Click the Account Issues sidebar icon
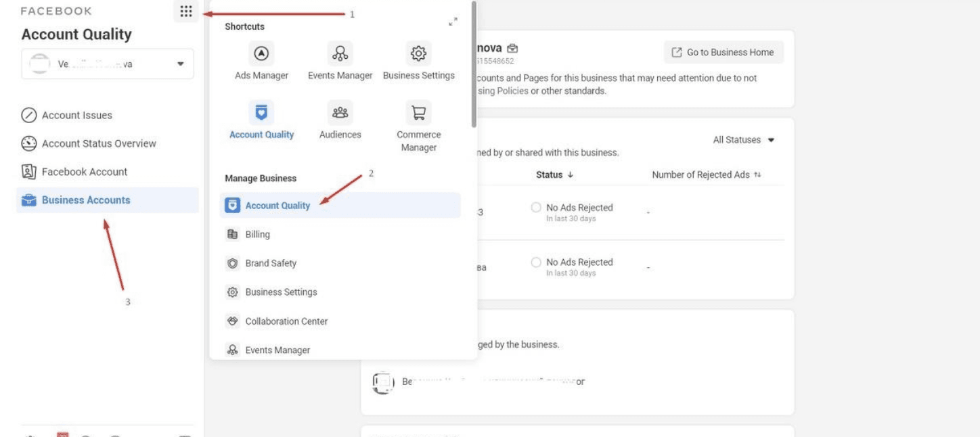 tap(28, 116)
